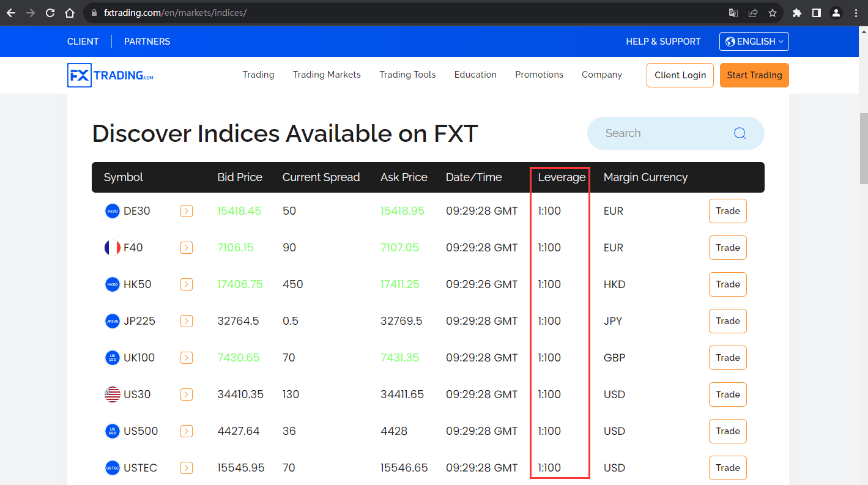Click the Margin Currency column header
The image size is (868, 485).
pos(645,177)
